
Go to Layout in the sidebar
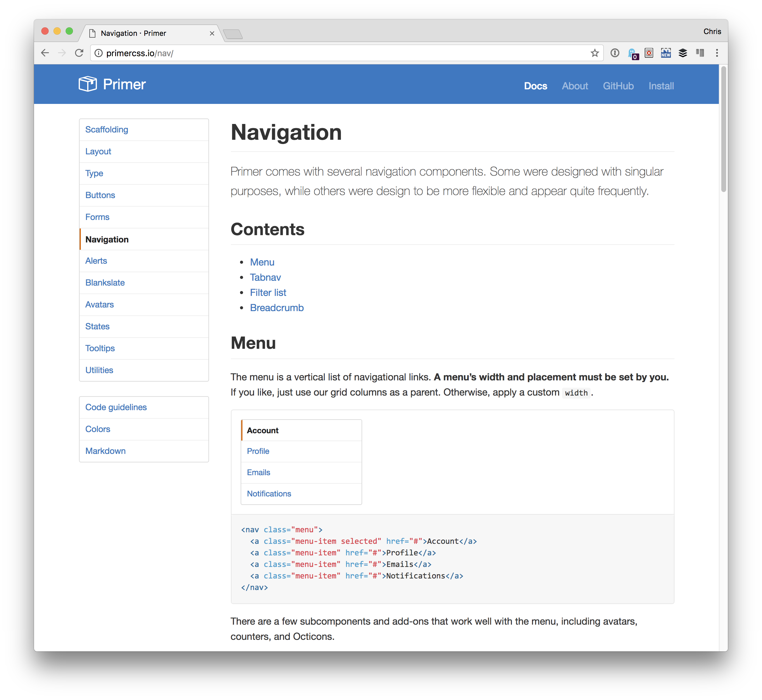[144, 152]
